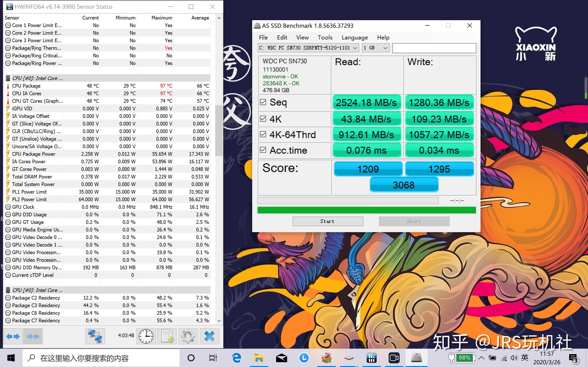Open HWiNFO sensor settings gear icon
Screen dimensions: 588x367
click(188, 336)
